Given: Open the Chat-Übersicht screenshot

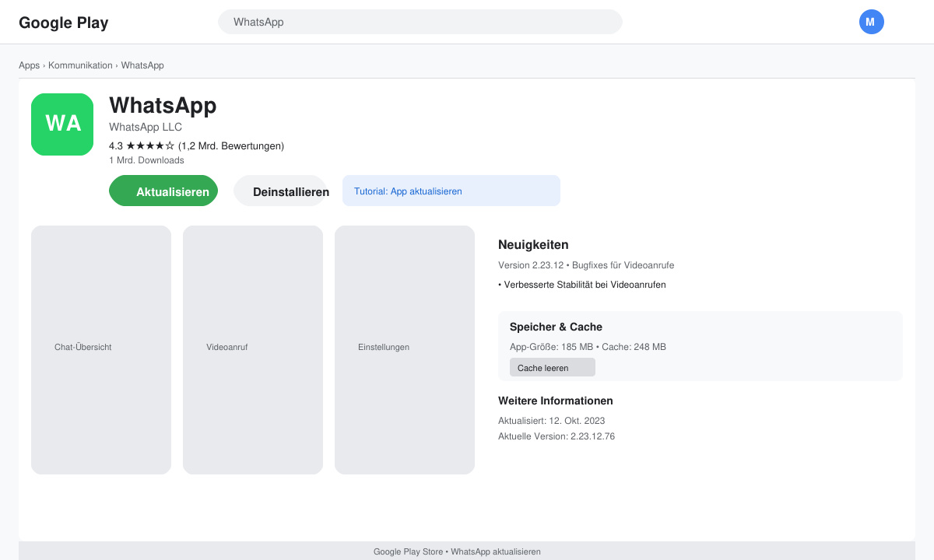Looking at the screenshot, I should point(101,350).
